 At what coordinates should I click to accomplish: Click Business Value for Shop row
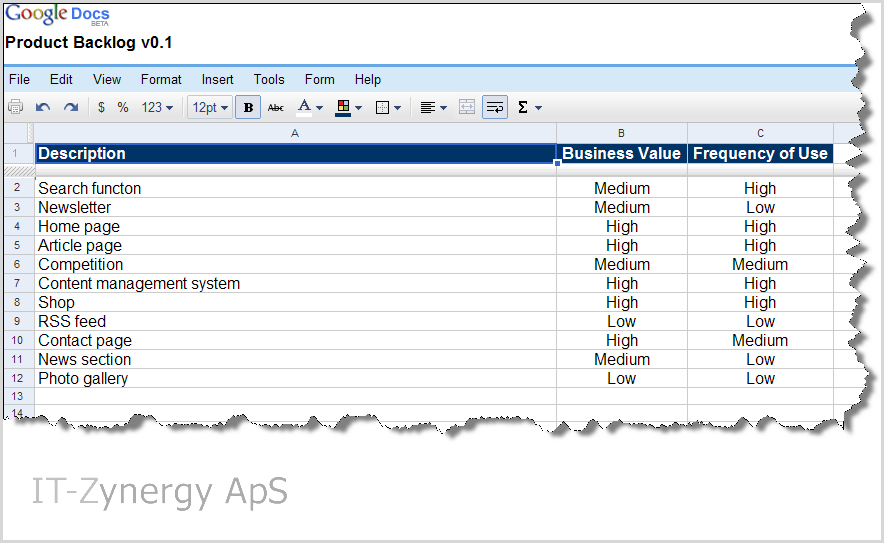pyautogui.click(x=622, y=302)
